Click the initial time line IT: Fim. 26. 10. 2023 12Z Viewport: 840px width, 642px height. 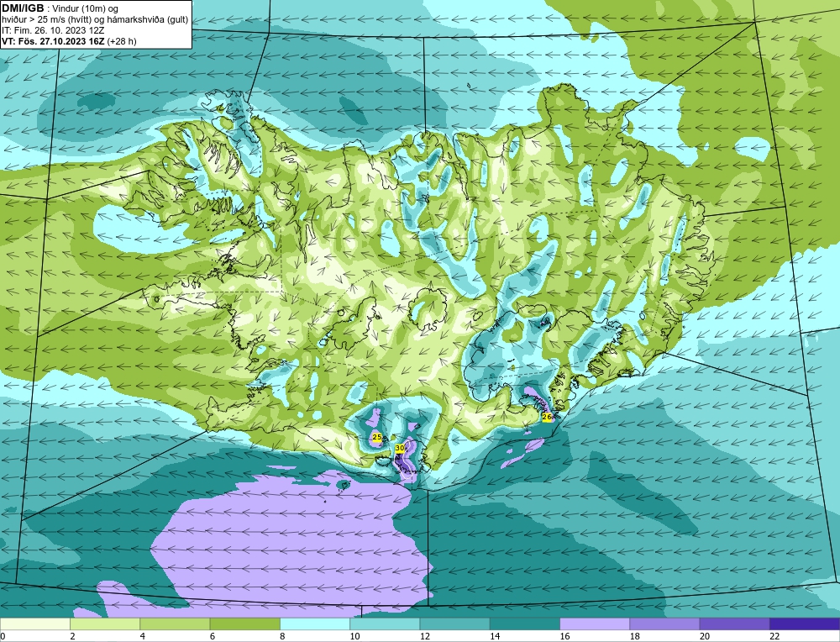pyautogui.click(x=53, y=30)
